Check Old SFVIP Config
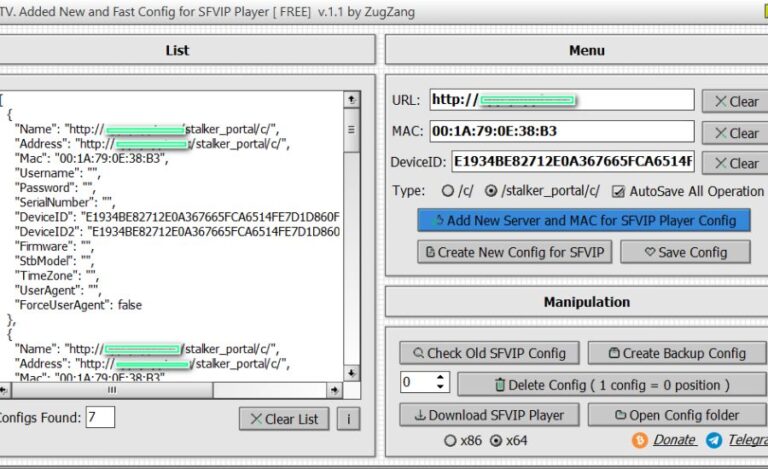Screen dimensions: 768x469 click(489, 353)
